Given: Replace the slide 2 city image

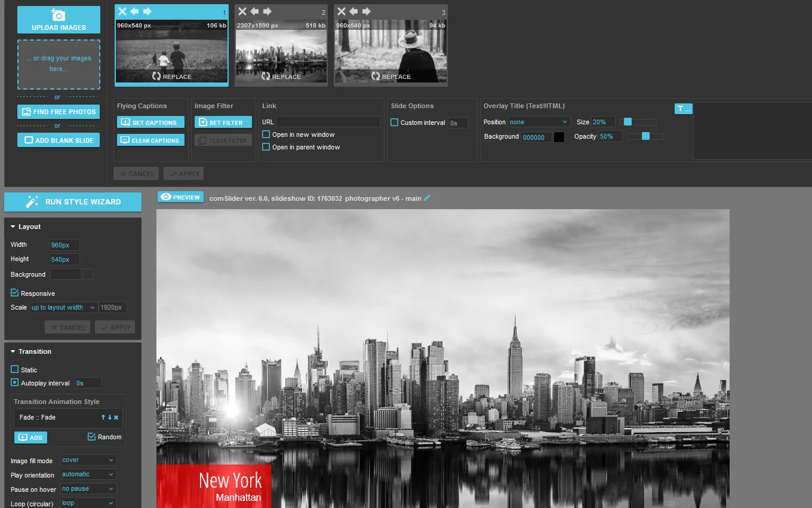Looking at the screenshot, I should tap(281, 76).
